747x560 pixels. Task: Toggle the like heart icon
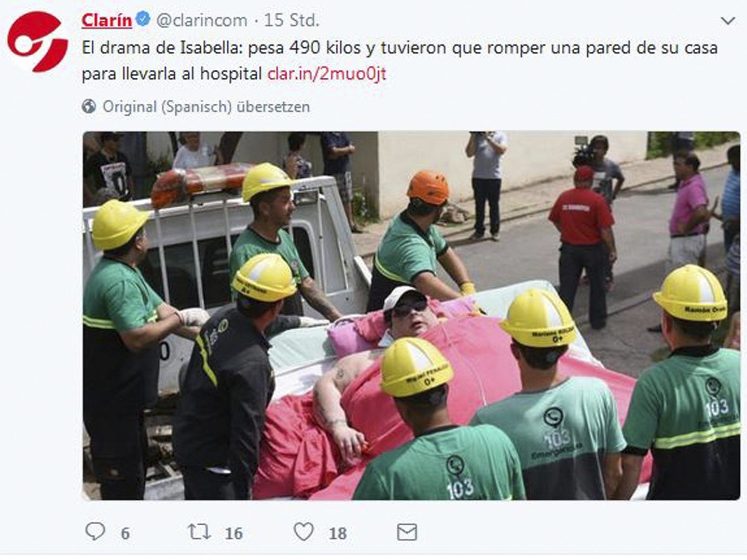click(303, 531)
